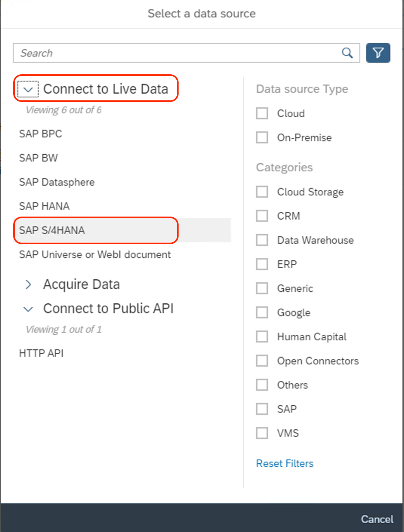404x532 pixels.
Task: Enable the Cloud data source type checkbox
Action: [262, 113]
